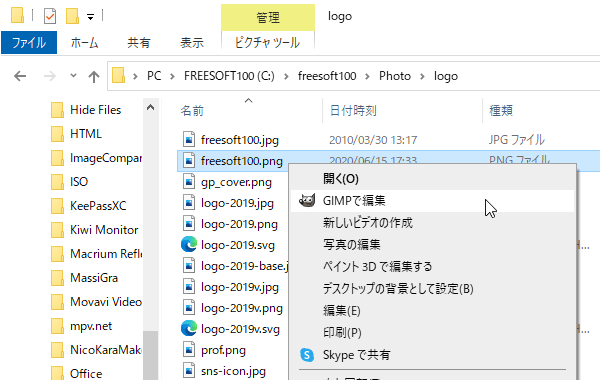Click the Back navigation arrow

tap(20, 76)
